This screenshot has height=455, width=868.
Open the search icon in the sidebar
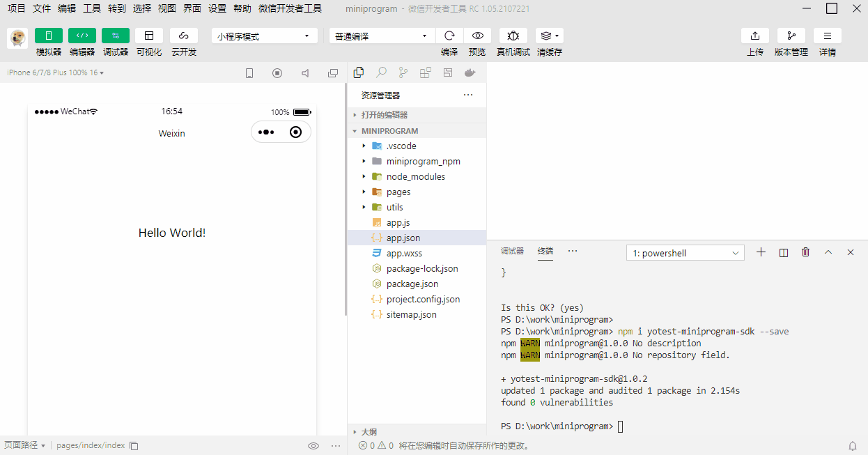tap(381, 72)
